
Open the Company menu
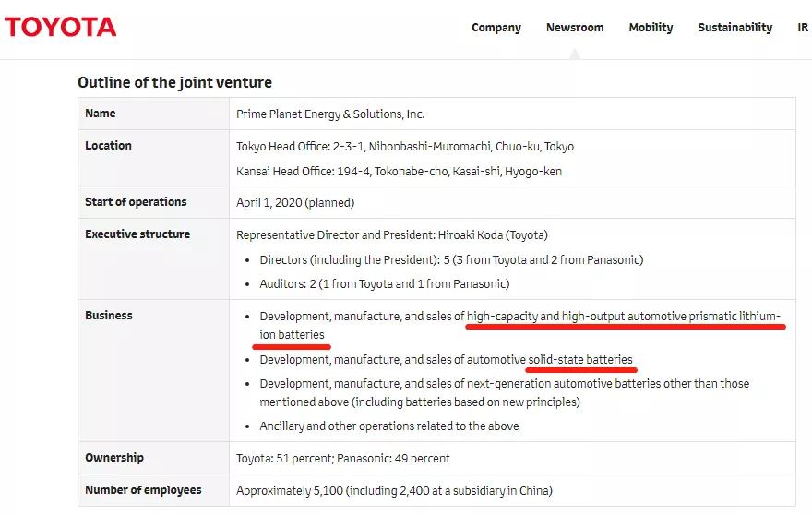click(x=496, y=28)
